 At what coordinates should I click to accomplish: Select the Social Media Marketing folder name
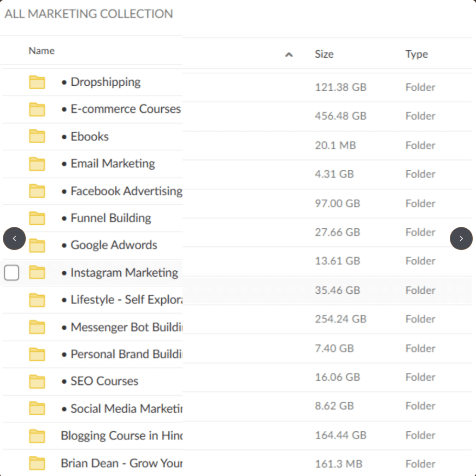point(126,409)
